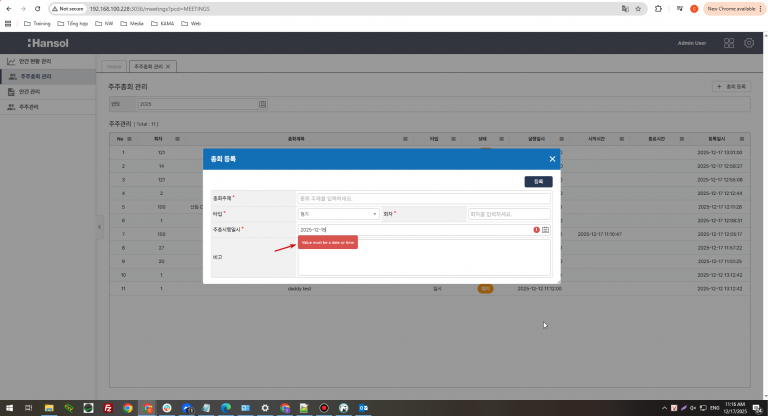
Task: Open the KAMA bookmarks folder
Action: 163,24
